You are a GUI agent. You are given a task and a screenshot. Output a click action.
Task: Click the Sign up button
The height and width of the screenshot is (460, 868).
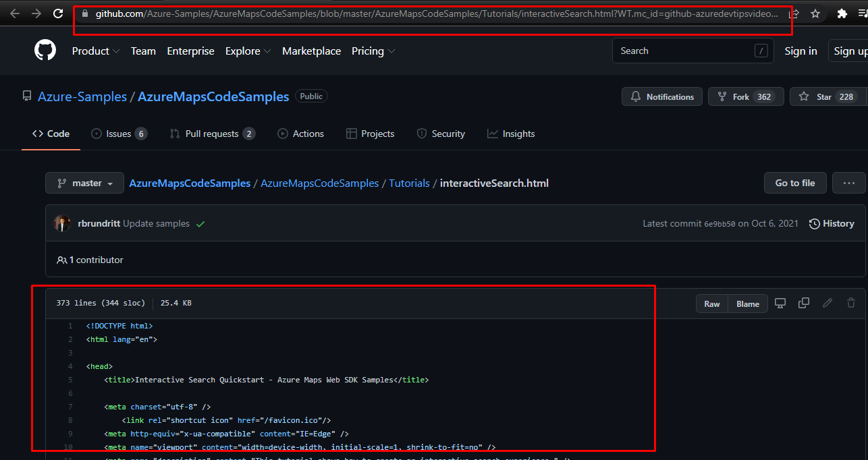coord(849,51)
